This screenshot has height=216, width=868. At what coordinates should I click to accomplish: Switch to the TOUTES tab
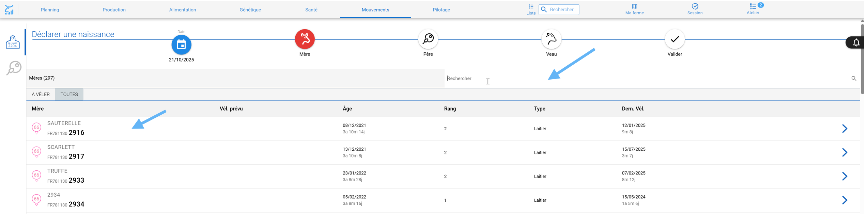click(69, 95)
